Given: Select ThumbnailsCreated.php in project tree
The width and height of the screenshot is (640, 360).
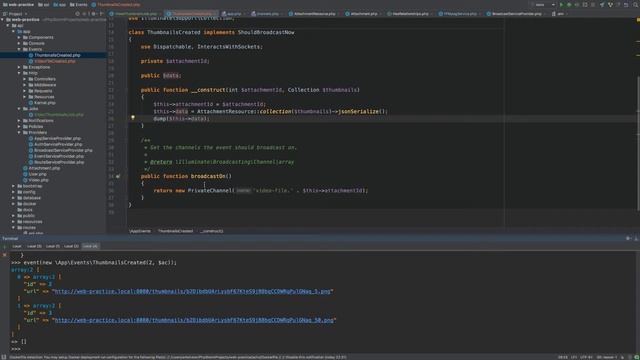Looking at the screenshot, I should (x=57, y=55).
